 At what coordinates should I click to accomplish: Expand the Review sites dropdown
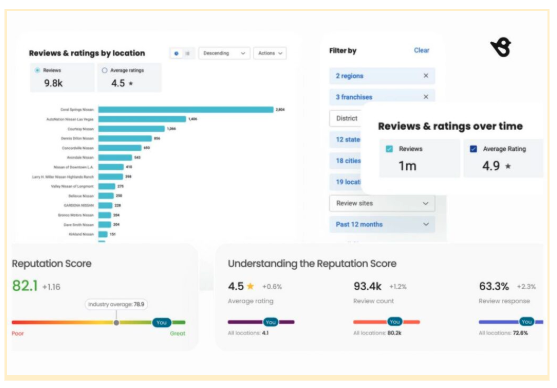tap(382, 203)
